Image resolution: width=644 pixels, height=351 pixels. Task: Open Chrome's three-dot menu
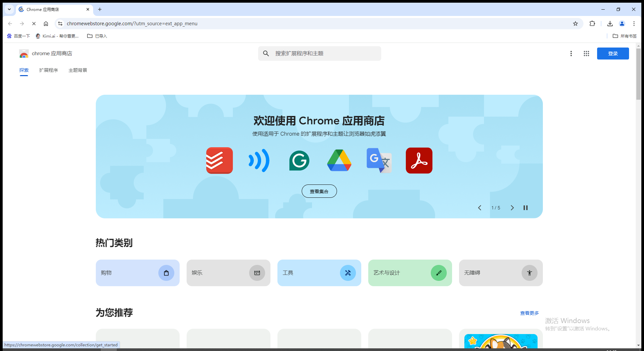click(634, 24)
